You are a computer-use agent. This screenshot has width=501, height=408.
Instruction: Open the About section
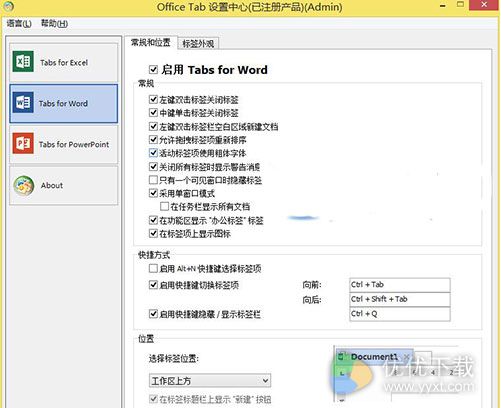[64, 185]
